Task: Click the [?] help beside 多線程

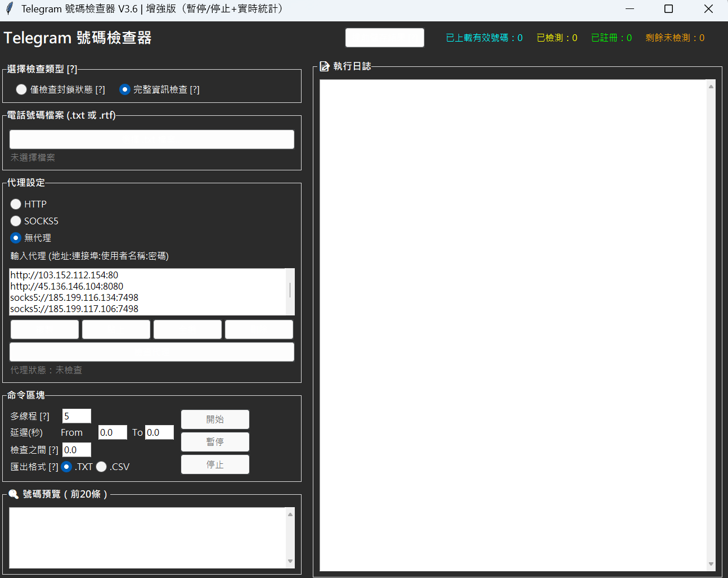Action: point(44,416)
